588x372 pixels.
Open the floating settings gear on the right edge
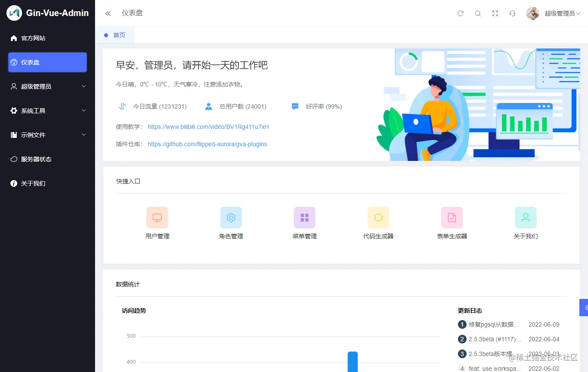click(584, 308)
